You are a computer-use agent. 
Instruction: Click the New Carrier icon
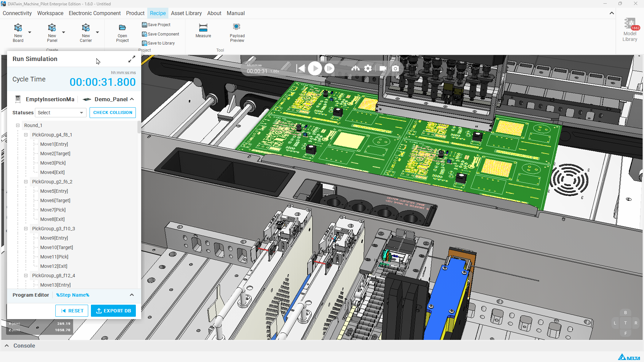(86, 27)
